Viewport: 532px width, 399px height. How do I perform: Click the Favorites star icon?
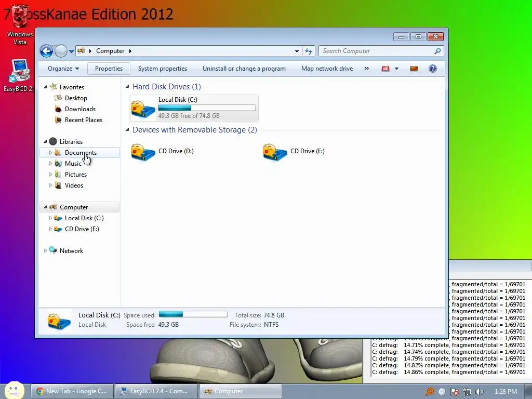[x=54, y=87]
